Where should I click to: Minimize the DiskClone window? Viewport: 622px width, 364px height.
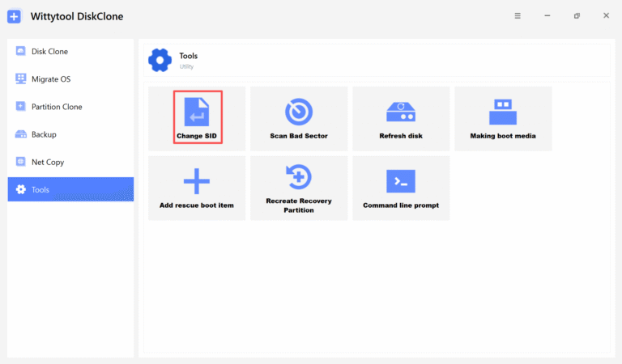pyautogui.click(x=547, y=16)
